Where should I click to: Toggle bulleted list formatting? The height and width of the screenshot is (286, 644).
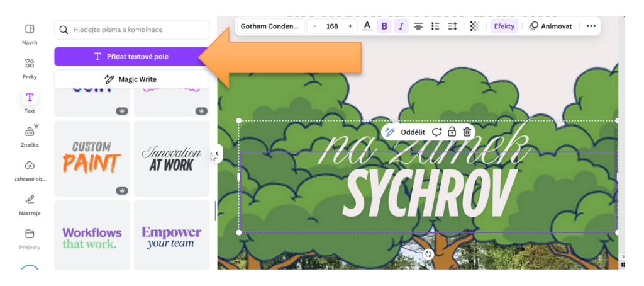[x=435, y=26]
